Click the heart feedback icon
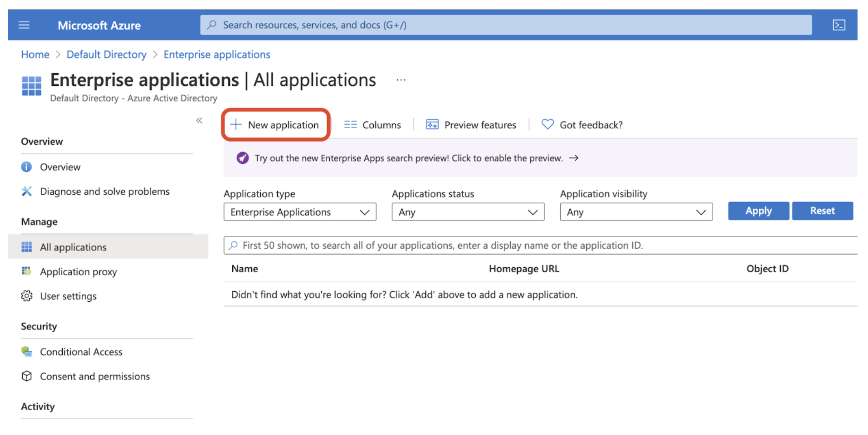868x435 pixels. point(547,124)
